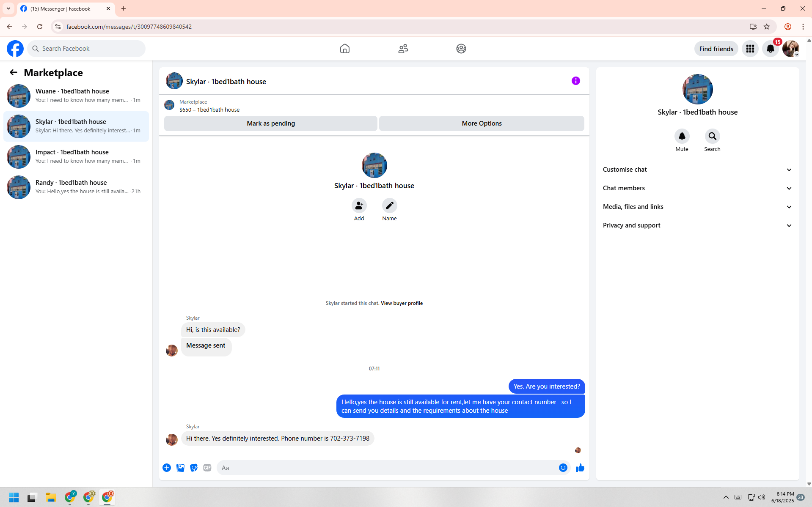The width and height of the screenshot is (812, 507).
Task: View site information icon in address bar
Action: (58, 27)
